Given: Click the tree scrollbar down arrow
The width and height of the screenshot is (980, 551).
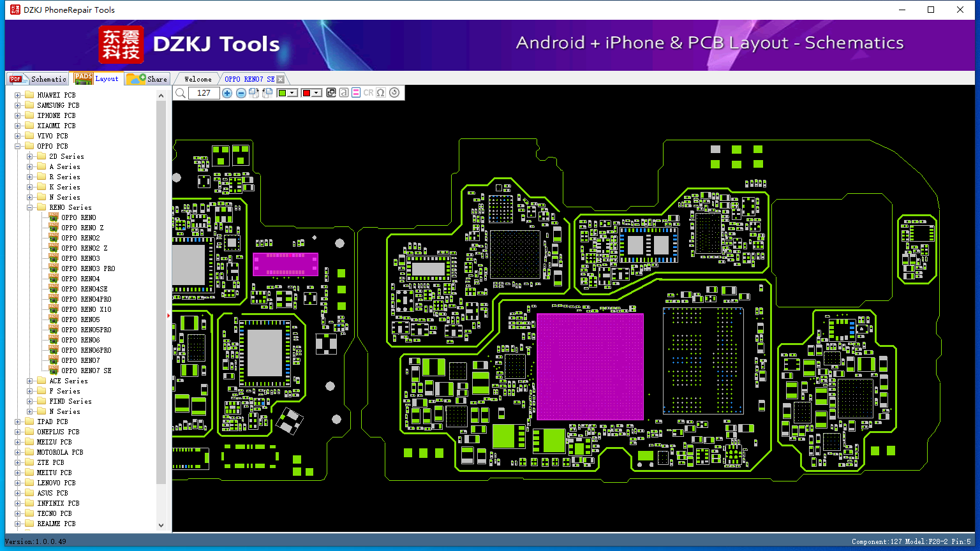Looking at the screenshot, I should coord(161,525).
